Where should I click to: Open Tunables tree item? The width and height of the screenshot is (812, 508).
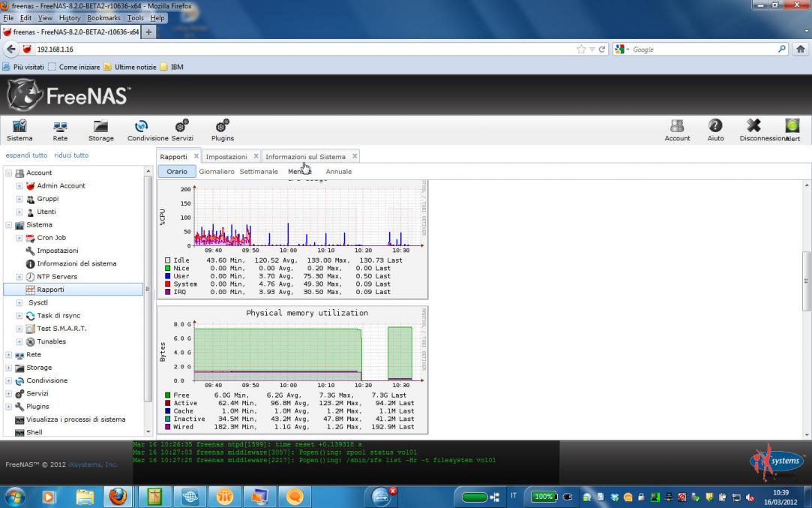point(51,341)
